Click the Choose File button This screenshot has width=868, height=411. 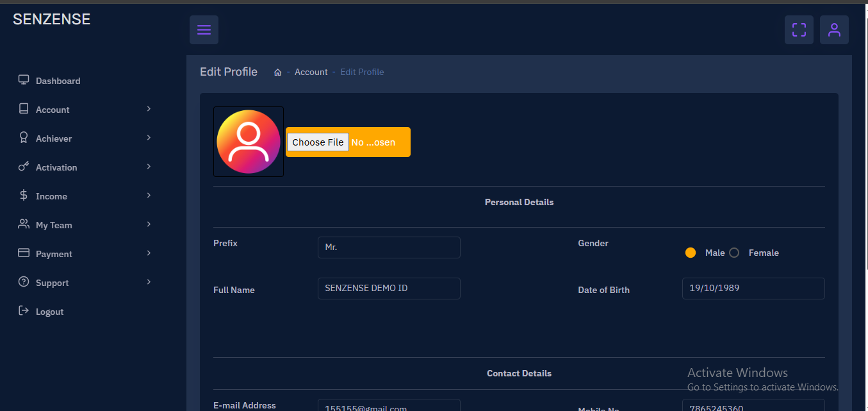click(318, 142)
